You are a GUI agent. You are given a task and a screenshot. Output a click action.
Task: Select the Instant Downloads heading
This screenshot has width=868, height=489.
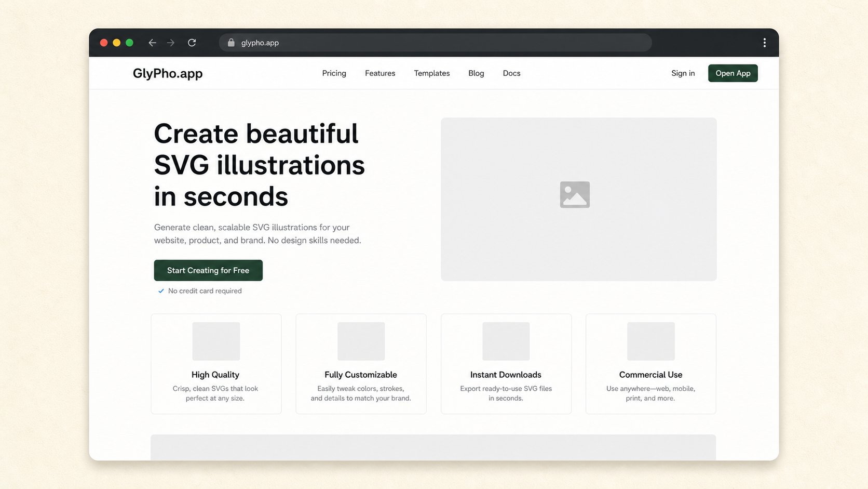[x=506, y=375]
